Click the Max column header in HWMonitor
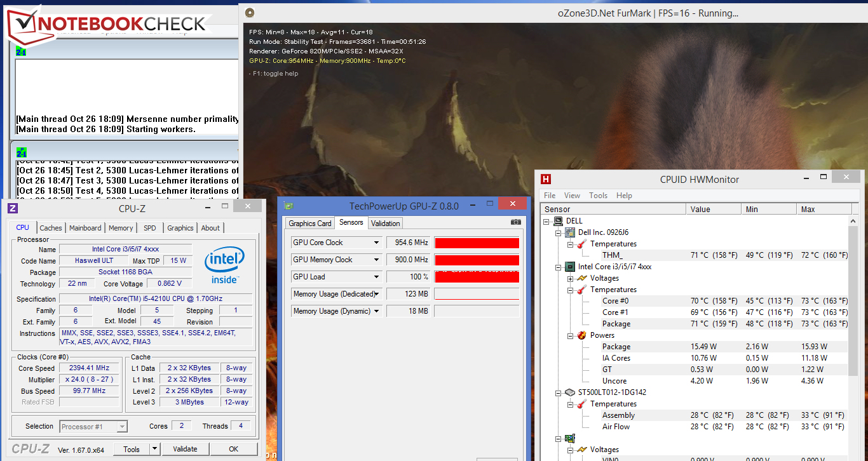The height and width of the screenshot is (461, 868). tap(824, 209)
